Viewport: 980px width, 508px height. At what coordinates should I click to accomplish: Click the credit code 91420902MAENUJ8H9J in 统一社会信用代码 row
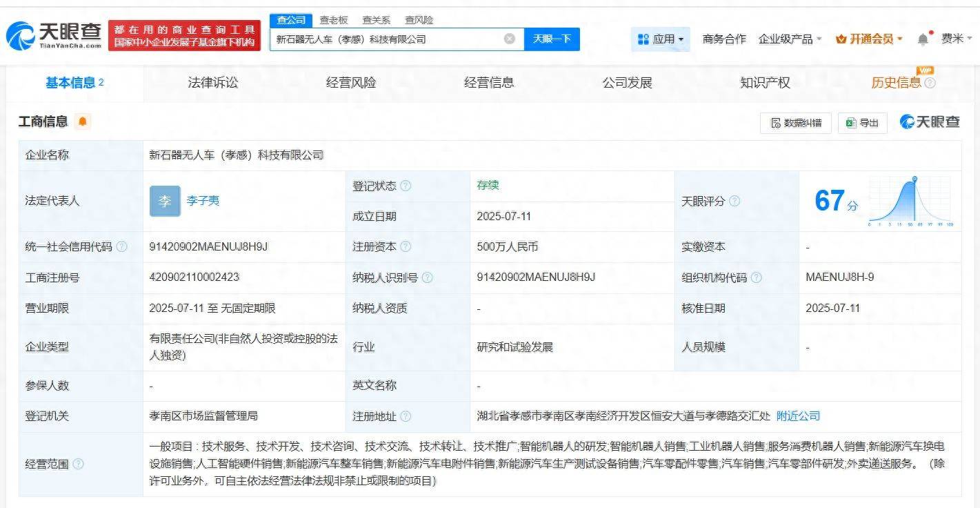coord(208,246)
